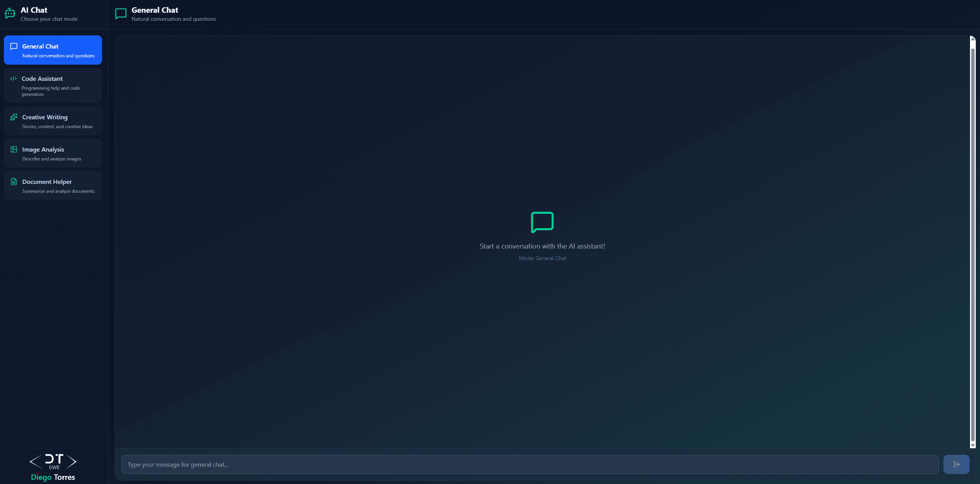980x484 pixels.
Task: Open the Creative Writing mode
Action: [x=53, y=121]
